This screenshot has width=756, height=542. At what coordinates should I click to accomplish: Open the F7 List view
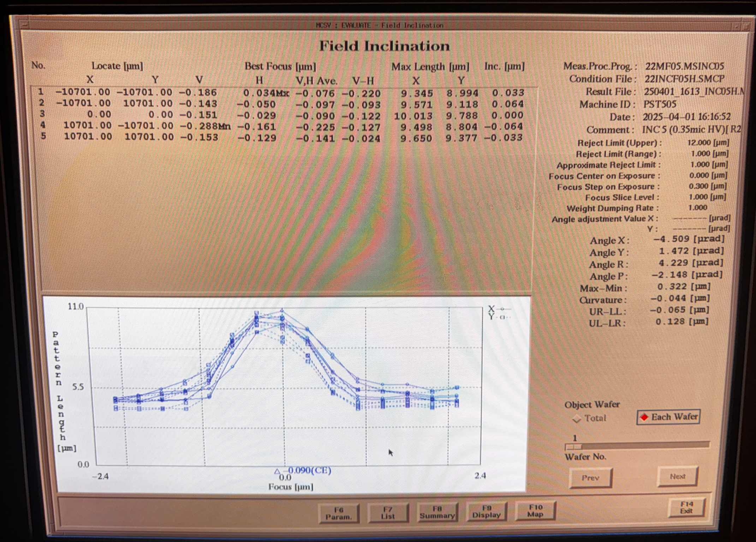(388, 513)
